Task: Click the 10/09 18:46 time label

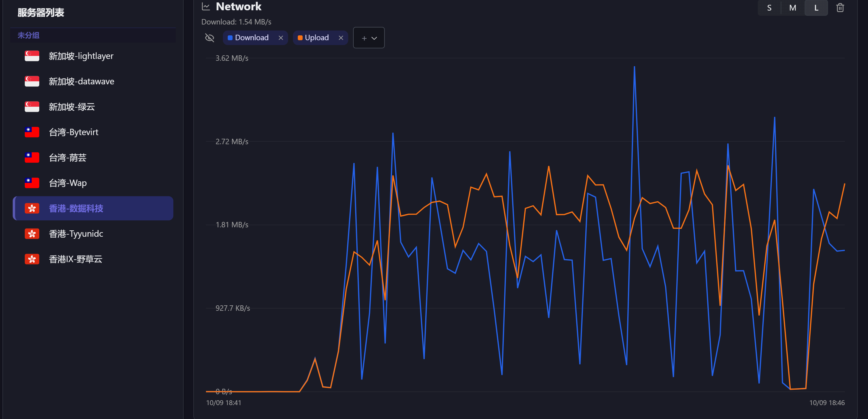Action: 827,403
